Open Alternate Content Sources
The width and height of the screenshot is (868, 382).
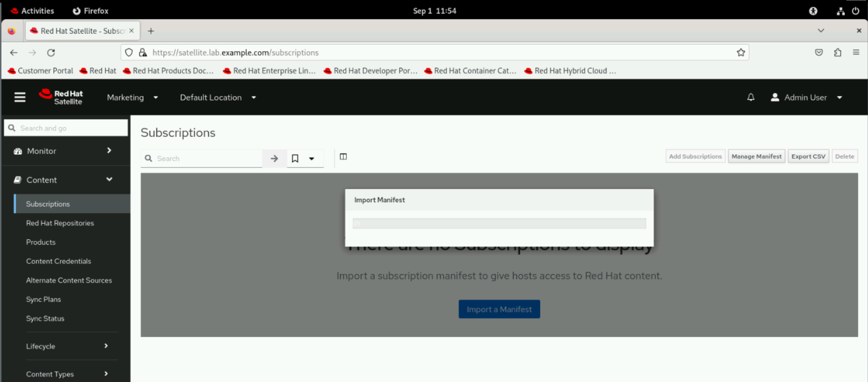69,280
